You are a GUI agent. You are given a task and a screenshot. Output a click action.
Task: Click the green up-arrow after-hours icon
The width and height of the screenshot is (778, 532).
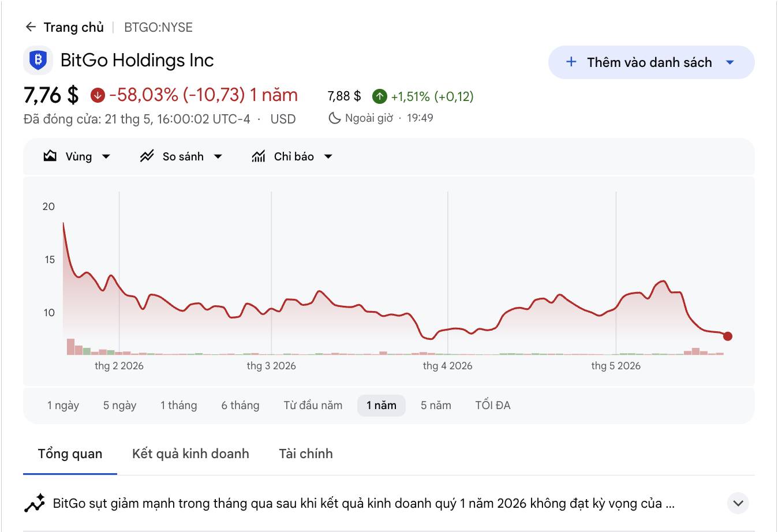click(379, 96)
